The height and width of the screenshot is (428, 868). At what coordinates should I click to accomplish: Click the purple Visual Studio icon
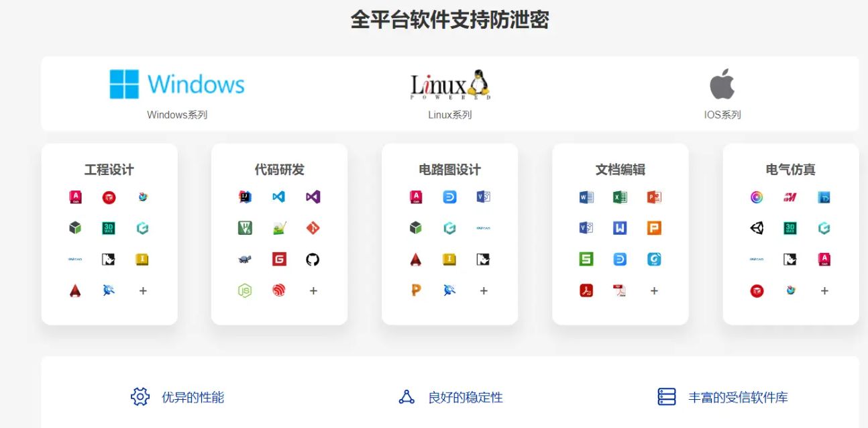313,197
